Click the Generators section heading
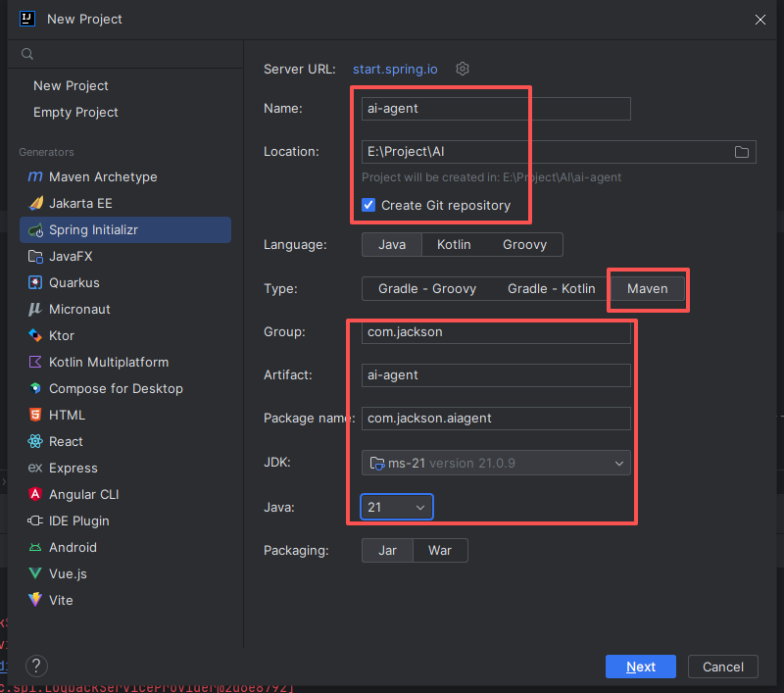Viewport: 784px width, 693px height. click(46, 152)
